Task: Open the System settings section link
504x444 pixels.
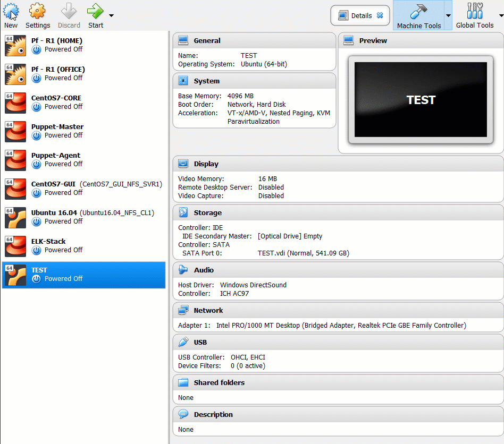Action: 207,81
